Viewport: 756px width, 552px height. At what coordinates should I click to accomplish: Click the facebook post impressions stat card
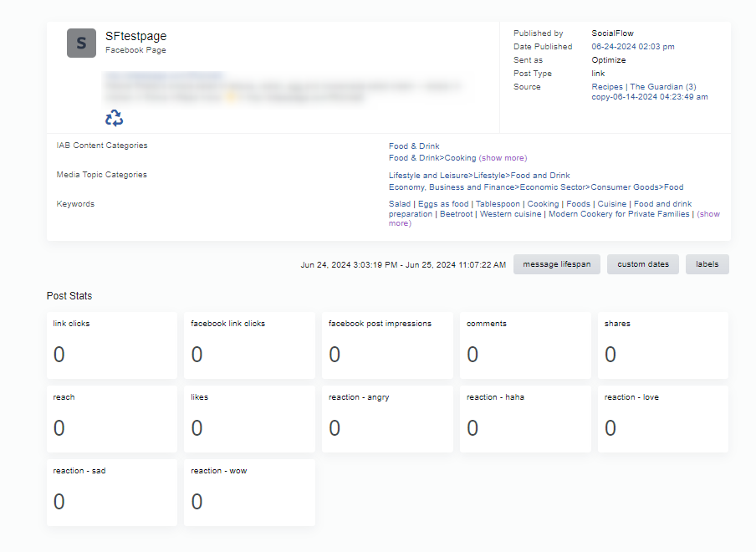pyautogui.click(x=387, y=345)
